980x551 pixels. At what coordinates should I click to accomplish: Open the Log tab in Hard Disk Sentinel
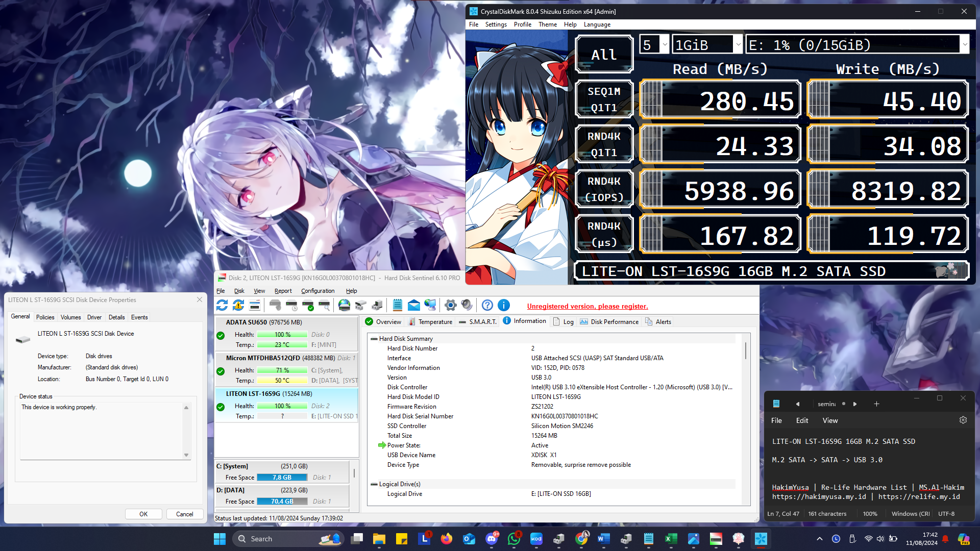pyautogui.click(x=563, y=321)
